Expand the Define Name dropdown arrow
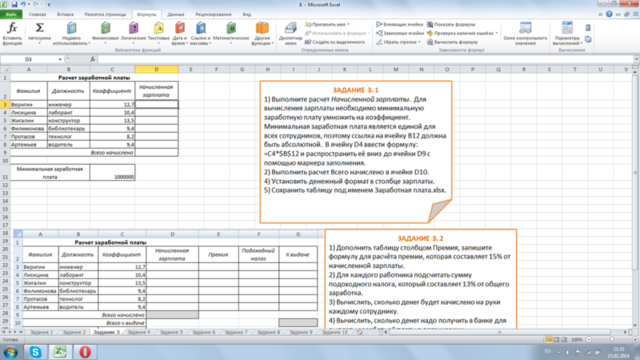 [x=348, y=24]
